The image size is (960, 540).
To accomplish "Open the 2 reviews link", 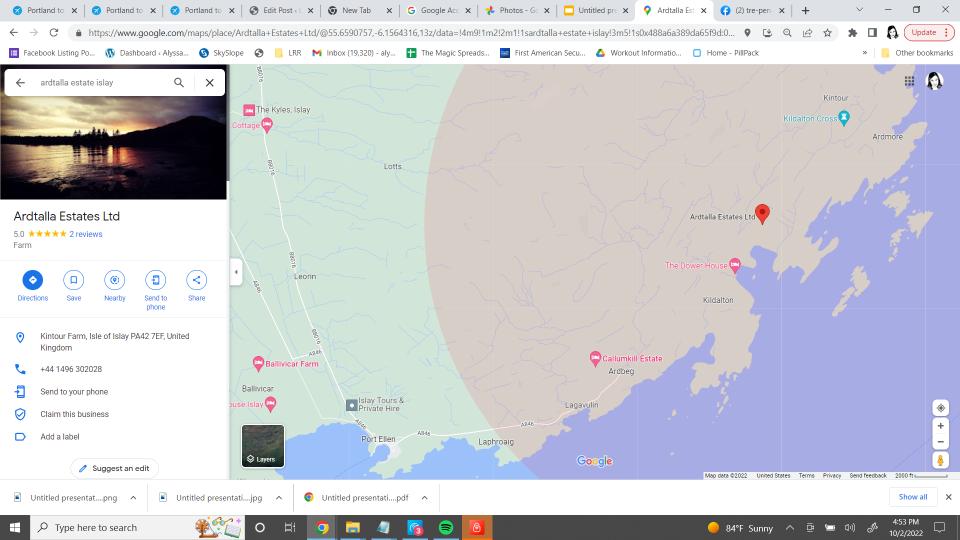I will pyautogui.click(x=86, y=234).
